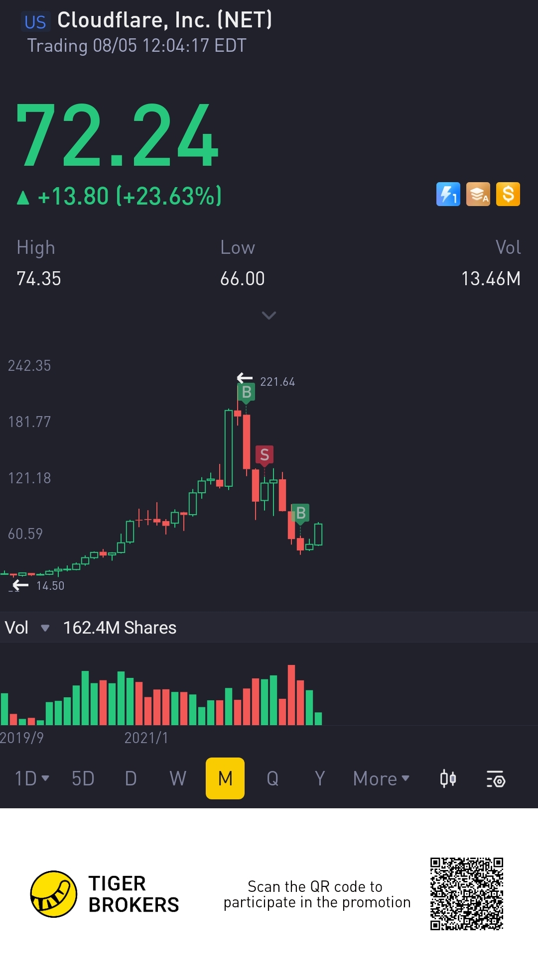Open the More timeframes dropdown

point(381,778)
